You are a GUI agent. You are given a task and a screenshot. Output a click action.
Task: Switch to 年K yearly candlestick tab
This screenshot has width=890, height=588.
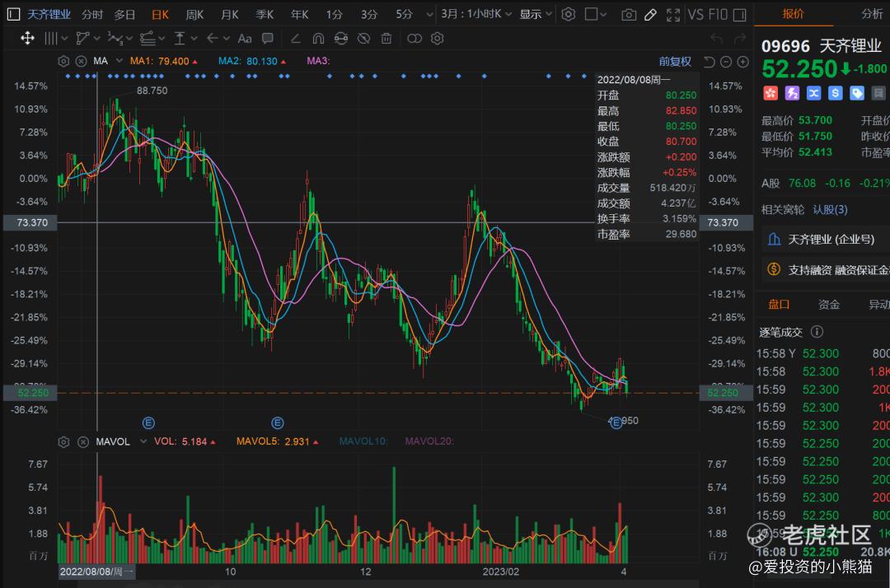point(299,15)
